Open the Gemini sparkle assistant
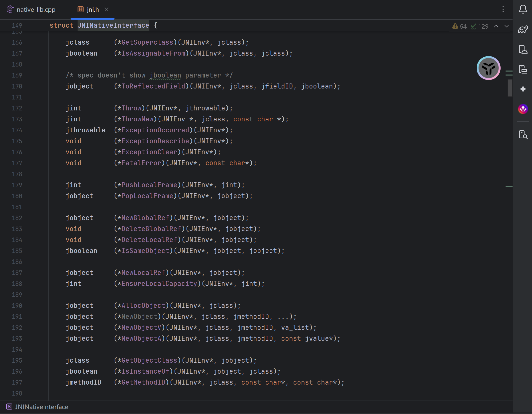532x414 pixels. pyautogui.click(x=523, y=89)
